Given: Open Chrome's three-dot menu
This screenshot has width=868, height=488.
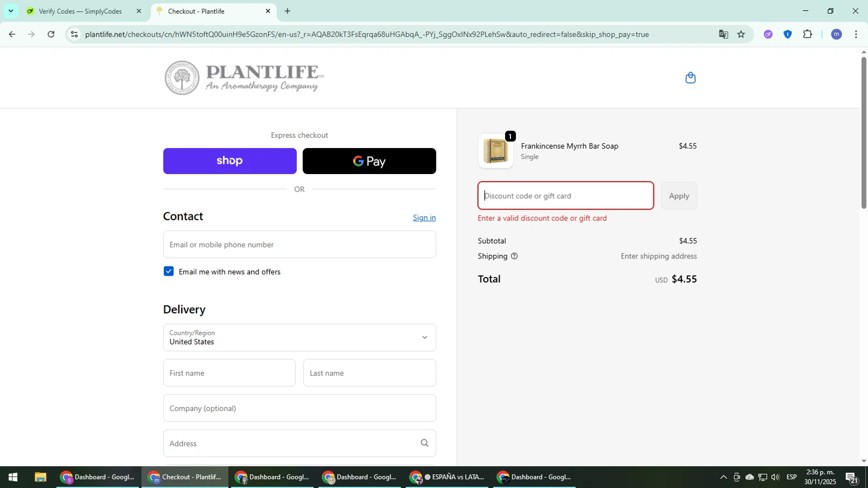Looking at the screenshot, I should point(856,34).
